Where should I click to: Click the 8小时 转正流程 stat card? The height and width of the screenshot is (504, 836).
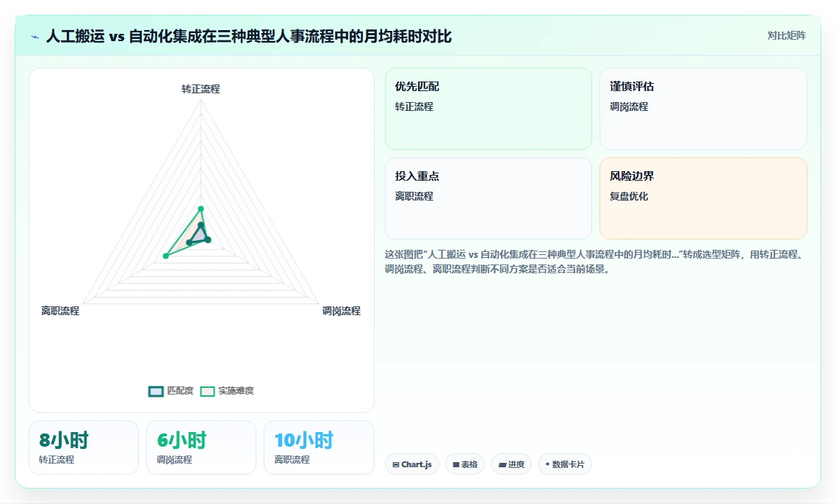[x=84, y=447]
